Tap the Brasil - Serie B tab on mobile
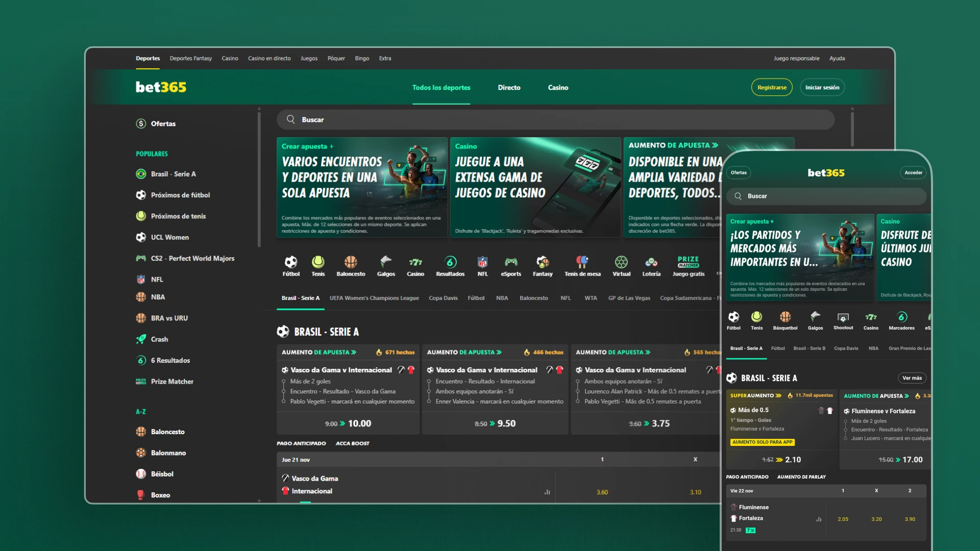 pyautogui.click(x=809, y=348)
